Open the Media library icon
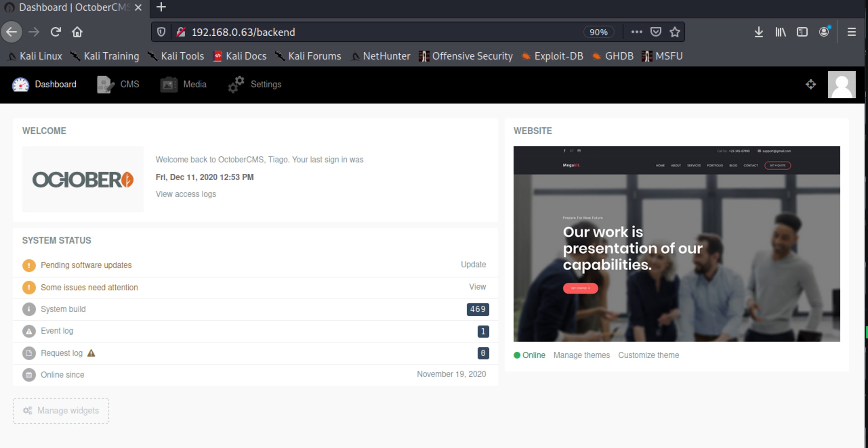The height and width of the screenshot is (448, 868). 168,84
